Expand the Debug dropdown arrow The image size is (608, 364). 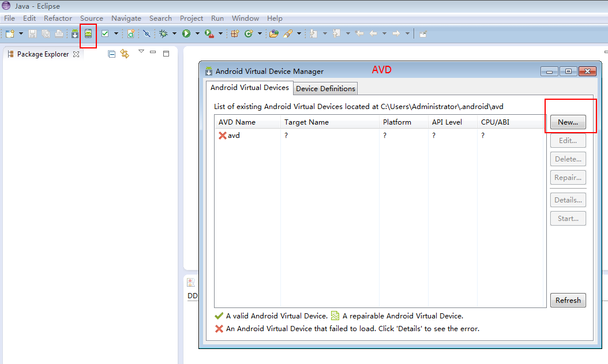(174, 33)
